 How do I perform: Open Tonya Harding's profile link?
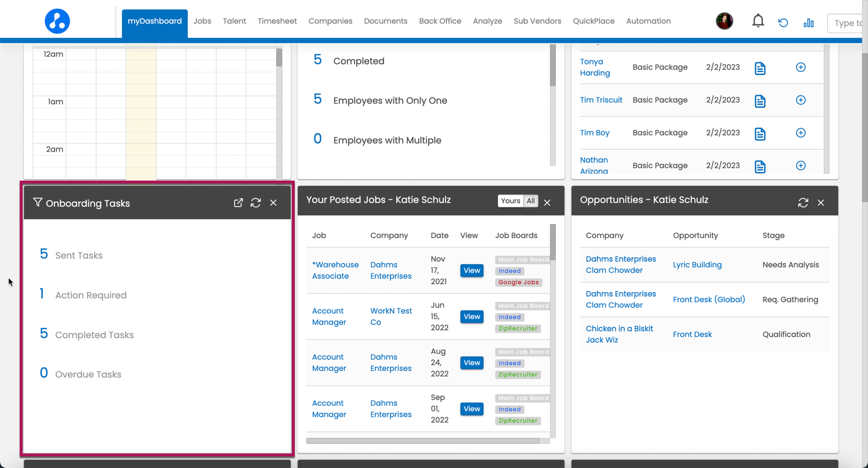pyautogui.click(x=595, y=67)
